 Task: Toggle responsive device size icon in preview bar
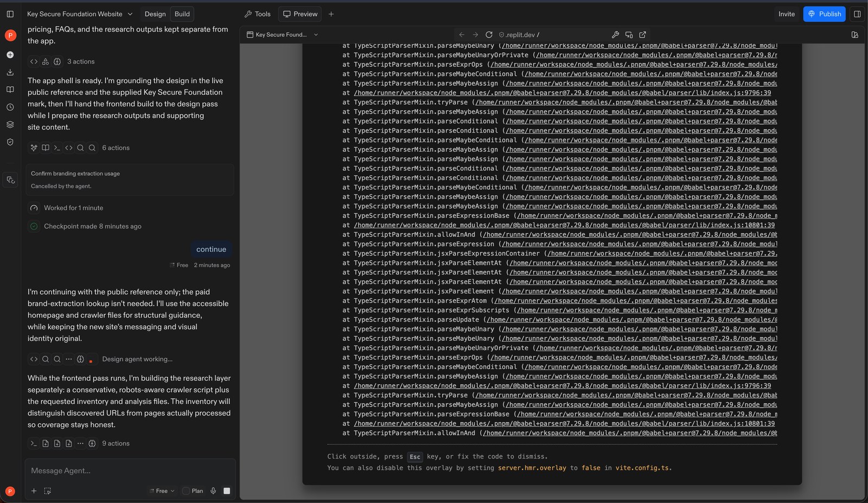pyautogui.click(x=629, y=35)
